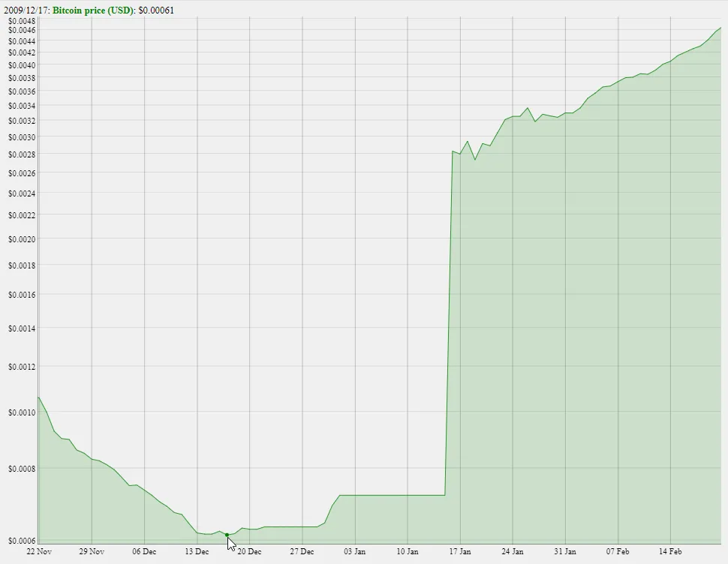Viewport: 728px width, 564px height.
Task: Click the '20 Dec' date on the x-axis
Action: pyautogui.click(x=249, y=551)
